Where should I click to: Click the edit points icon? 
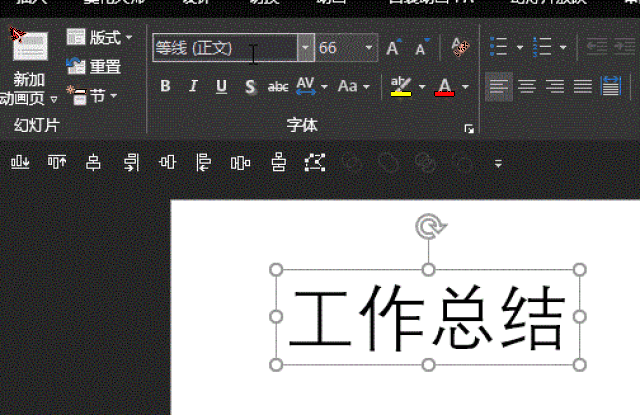click(x=315, y=163)
